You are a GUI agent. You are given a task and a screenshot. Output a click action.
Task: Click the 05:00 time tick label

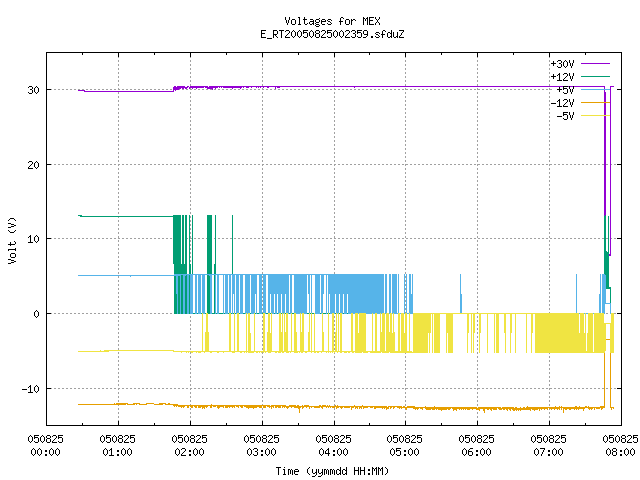(x=404, y=452)
